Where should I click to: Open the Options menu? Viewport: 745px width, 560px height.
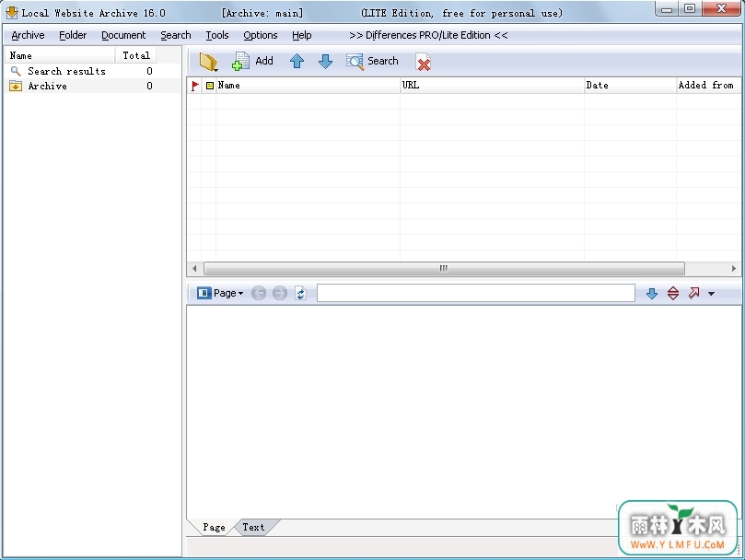click(261, 35)
